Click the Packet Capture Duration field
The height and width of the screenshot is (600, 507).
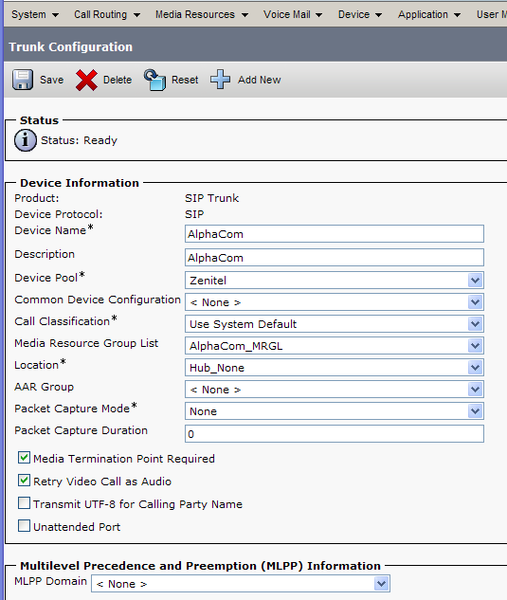point(334,434)
